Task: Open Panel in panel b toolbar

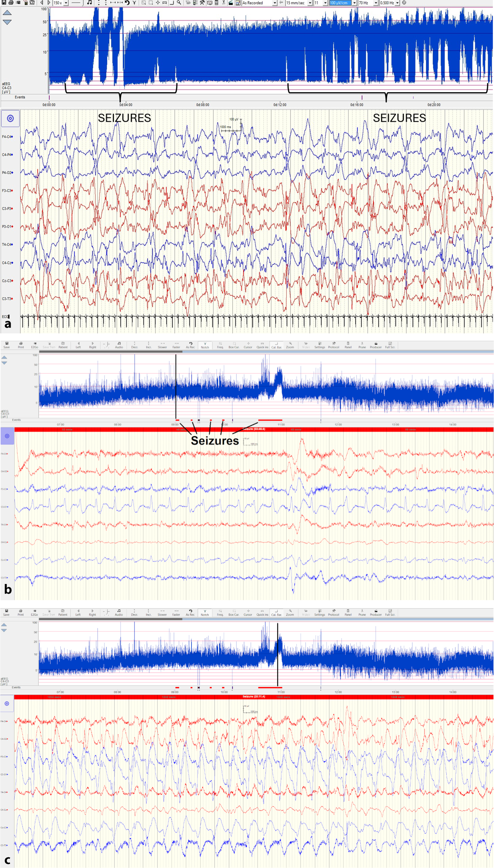Action: point(348,345)
